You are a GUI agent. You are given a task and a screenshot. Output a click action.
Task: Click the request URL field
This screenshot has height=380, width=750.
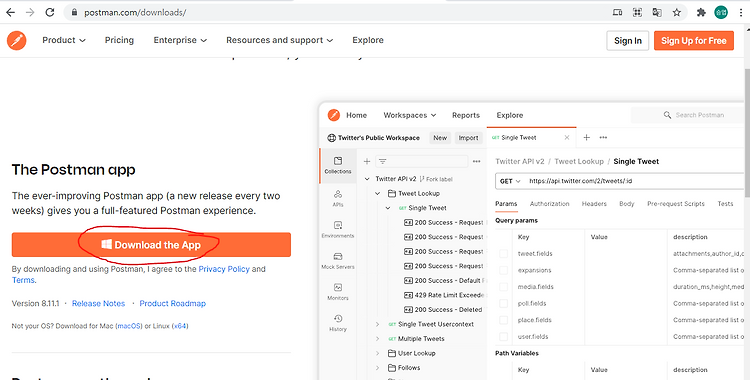(x=635, y=181)
